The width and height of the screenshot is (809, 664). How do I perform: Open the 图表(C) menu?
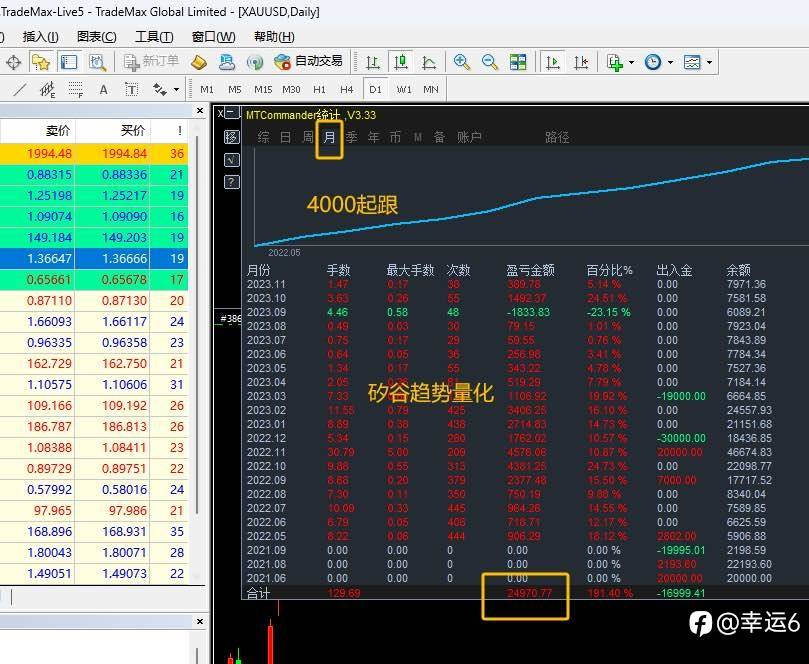(x=96, y=37)
